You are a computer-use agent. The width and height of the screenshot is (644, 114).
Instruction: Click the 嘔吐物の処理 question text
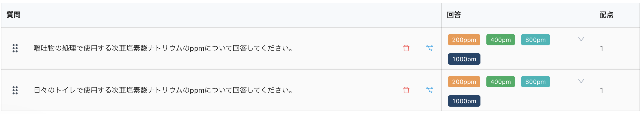[163, 48]
